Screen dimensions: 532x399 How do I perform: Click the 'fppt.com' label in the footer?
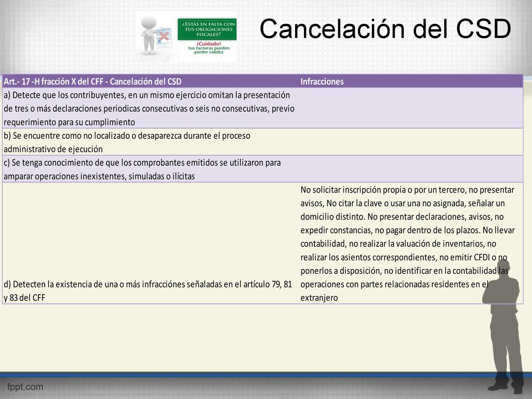25,387
